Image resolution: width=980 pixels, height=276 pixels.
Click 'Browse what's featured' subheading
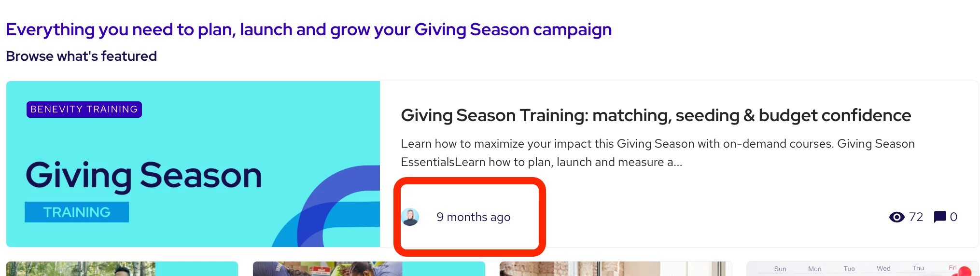click(81, 56)
